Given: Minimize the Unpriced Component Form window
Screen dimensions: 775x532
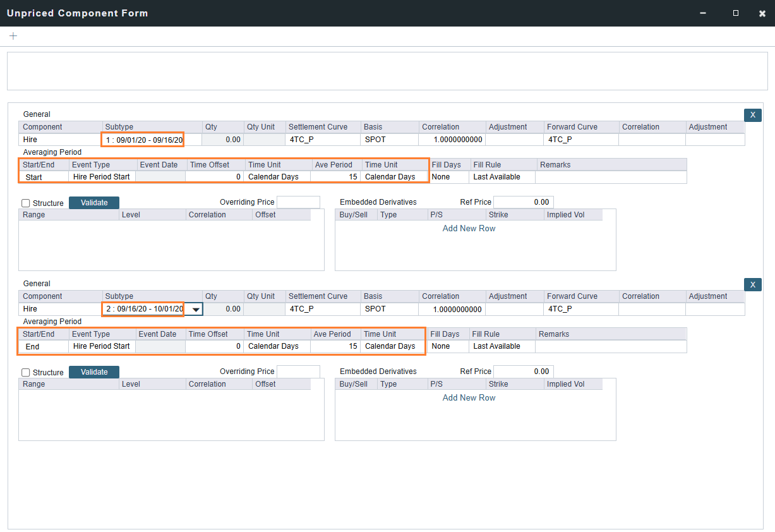Looking at the screenshot, I should (x=703, y=13).
